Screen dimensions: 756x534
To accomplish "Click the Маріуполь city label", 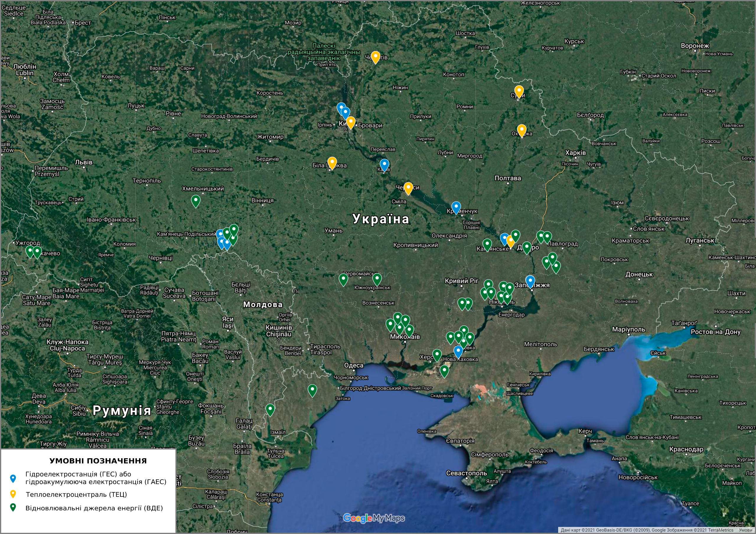I will click(x=629, y=330).
